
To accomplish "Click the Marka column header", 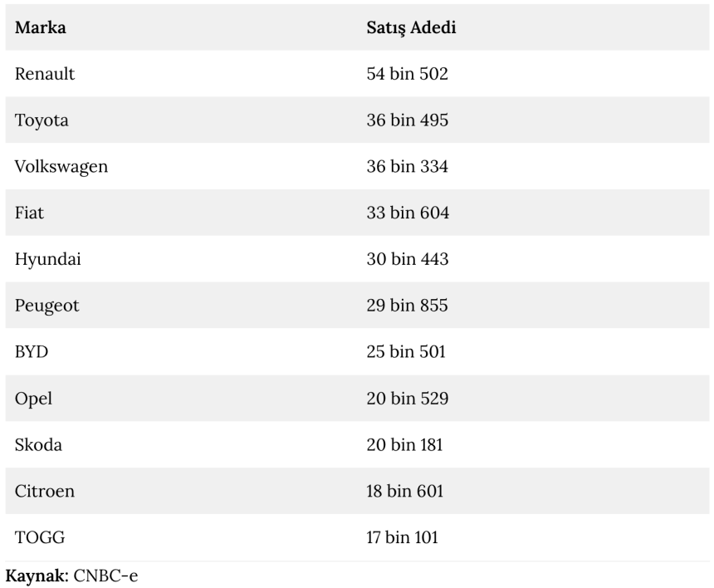I will click(41, 27).
